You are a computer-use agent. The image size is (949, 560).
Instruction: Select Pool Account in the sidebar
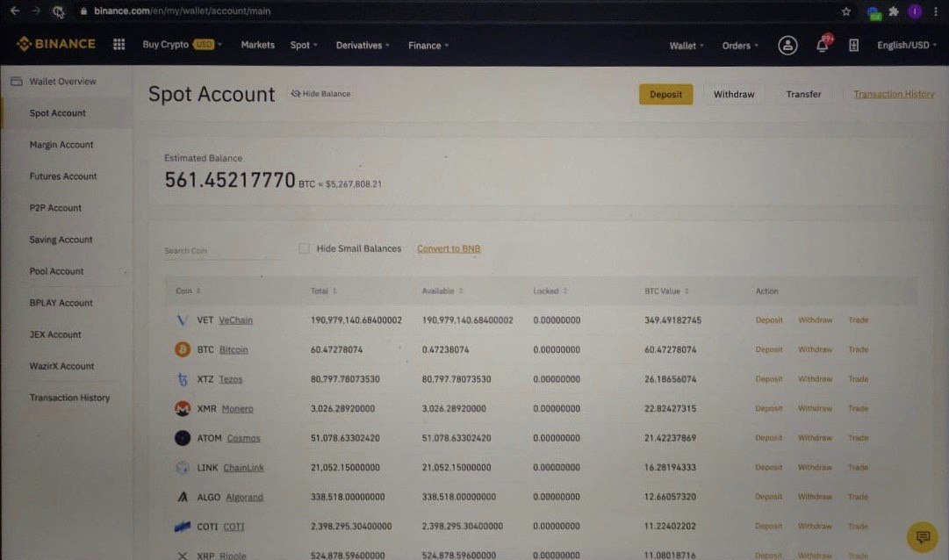pyautogui.click(x=56, y=271)
